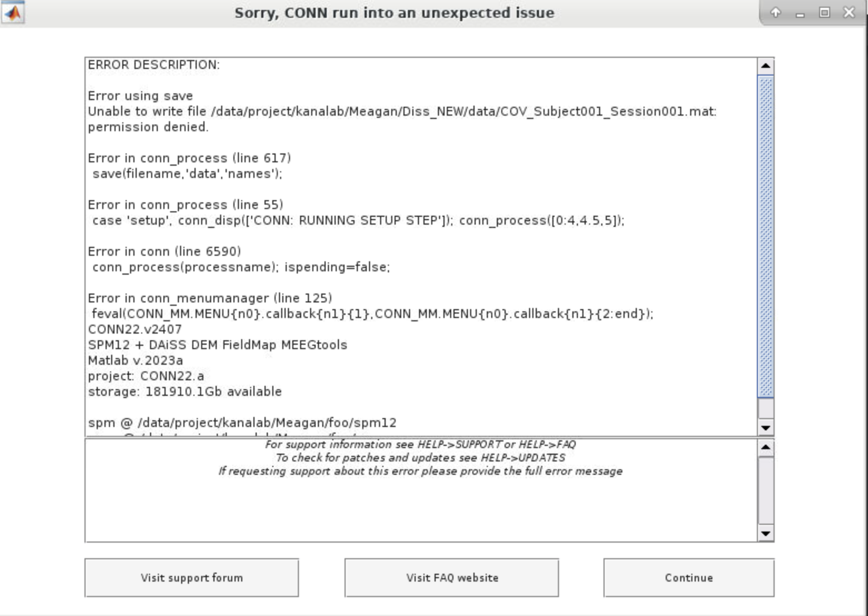
Task: Click the spm12 path line in error text
Action: pyautogui.click(x=242, y=423)
